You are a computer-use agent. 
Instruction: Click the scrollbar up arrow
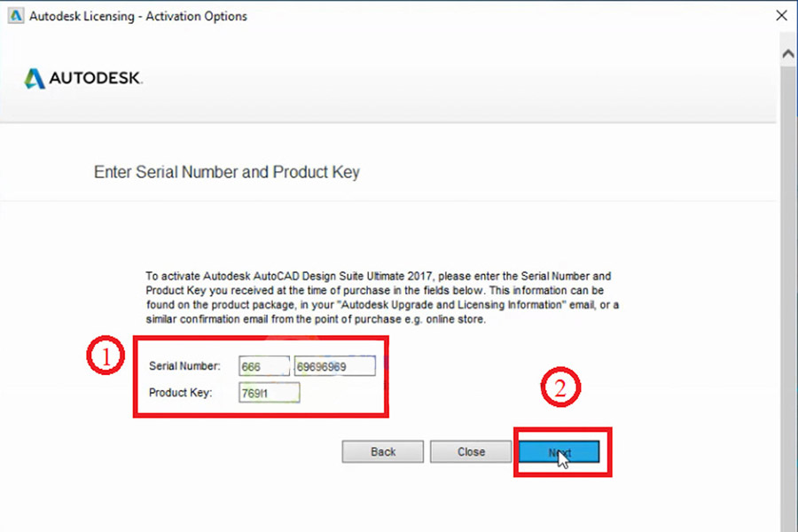[x=788, y=53]
